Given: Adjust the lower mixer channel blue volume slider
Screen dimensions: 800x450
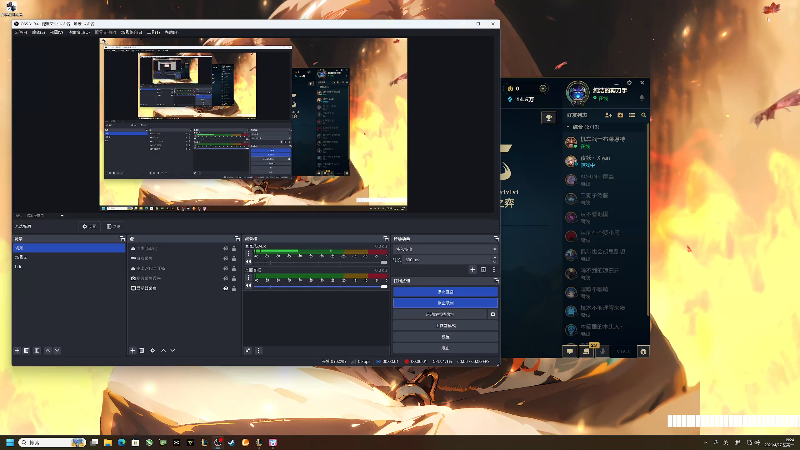Looking at the screenshot, I should 320,286.
